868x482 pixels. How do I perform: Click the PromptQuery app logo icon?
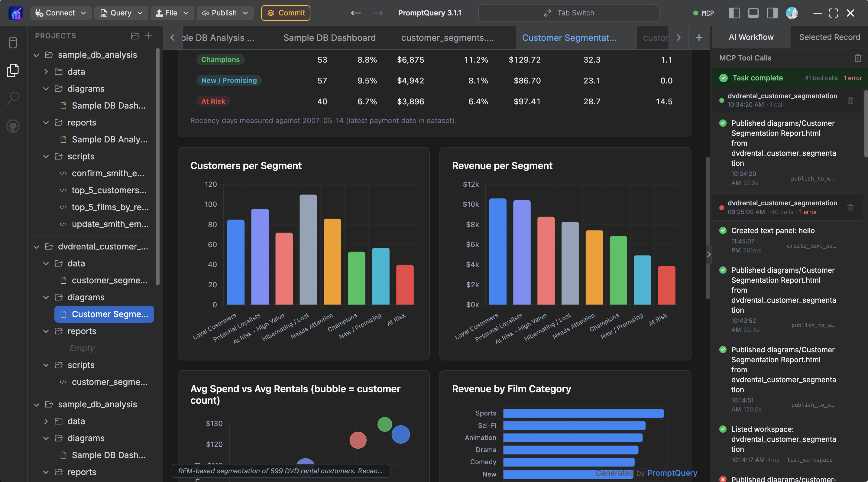coord(15,13)
